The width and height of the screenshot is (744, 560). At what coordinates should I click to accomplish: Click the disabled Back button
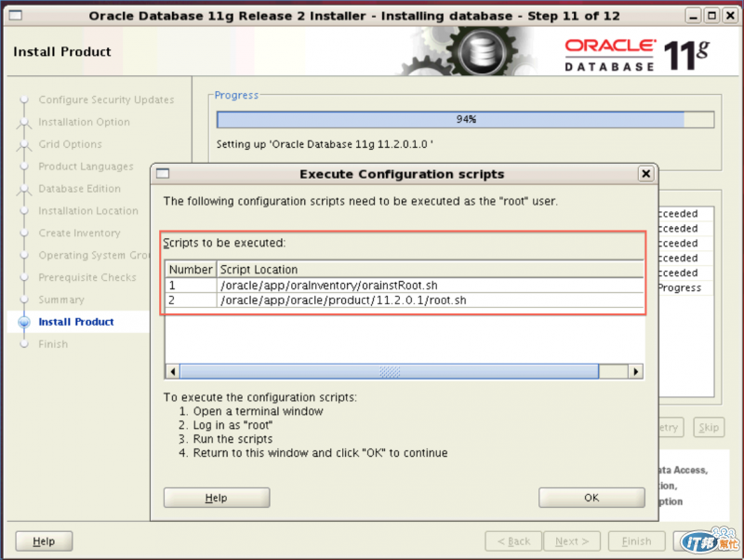pos(513,541)
